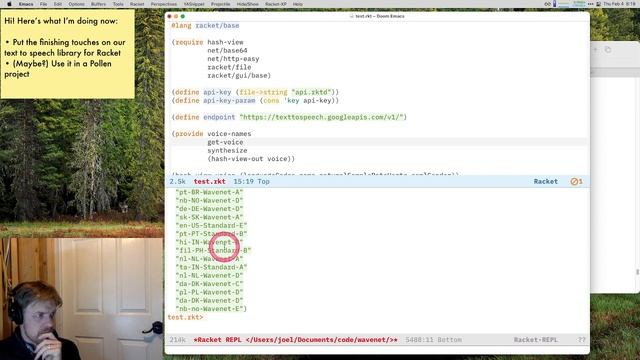Click "nl-NL-Wavenet-D" in the REPL output
This screenshot has width=640, height=360.
[209, 276]
